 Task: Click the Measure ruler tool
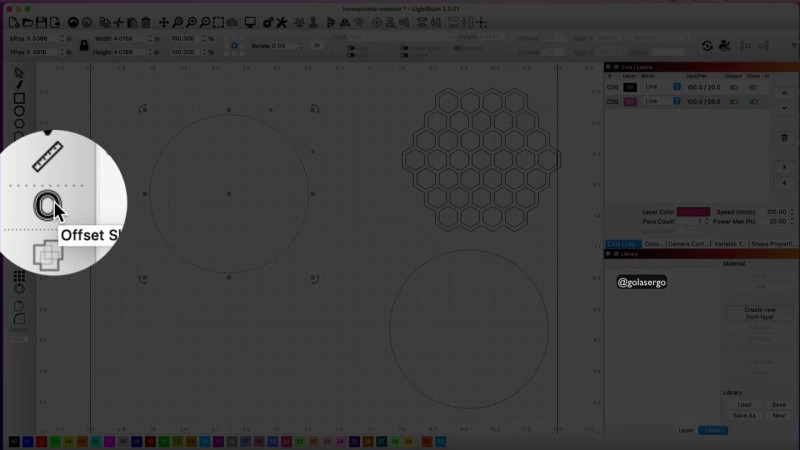point(46,157)
